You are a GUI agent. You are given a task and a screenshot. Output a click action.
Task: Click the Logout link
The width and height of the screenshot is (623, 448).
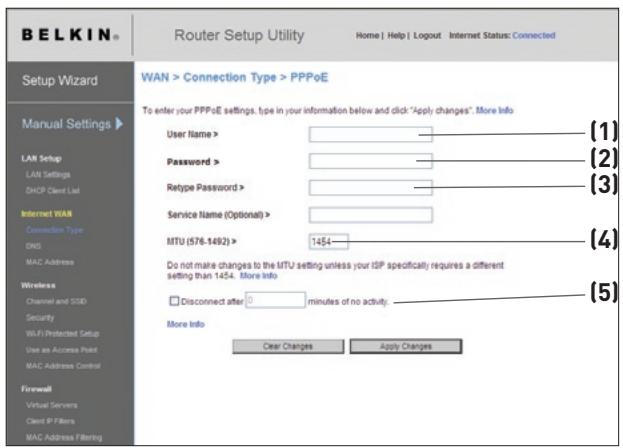427,35
